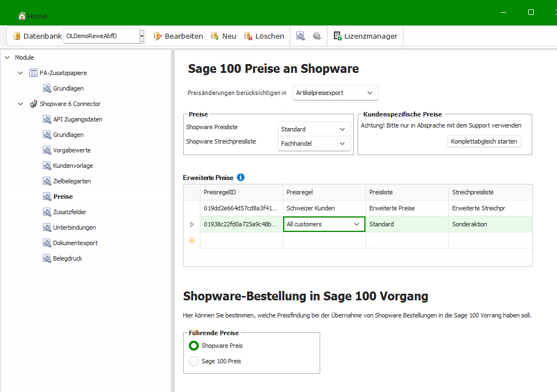Click the Sonderaktion cell
Image resolution: width=557 pixels, height=392 pixels.
click(490, 224)
